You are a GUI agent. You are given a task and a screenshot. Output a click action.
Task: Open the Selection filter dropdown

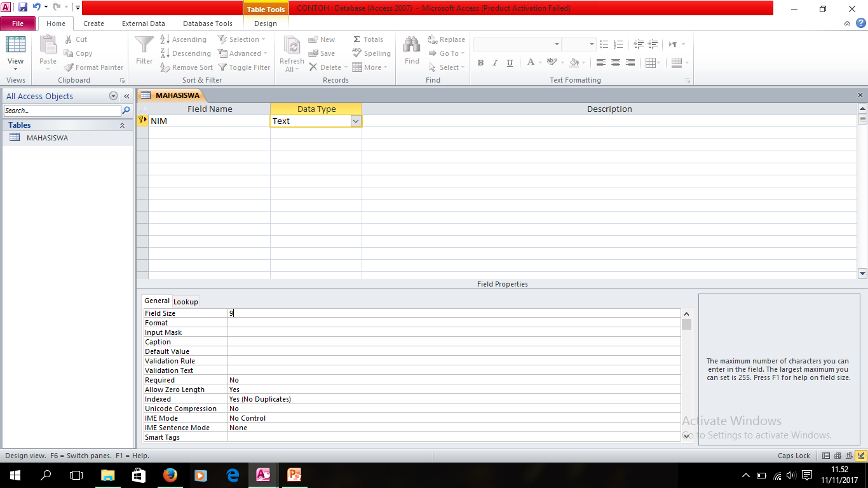pos(242,39)
